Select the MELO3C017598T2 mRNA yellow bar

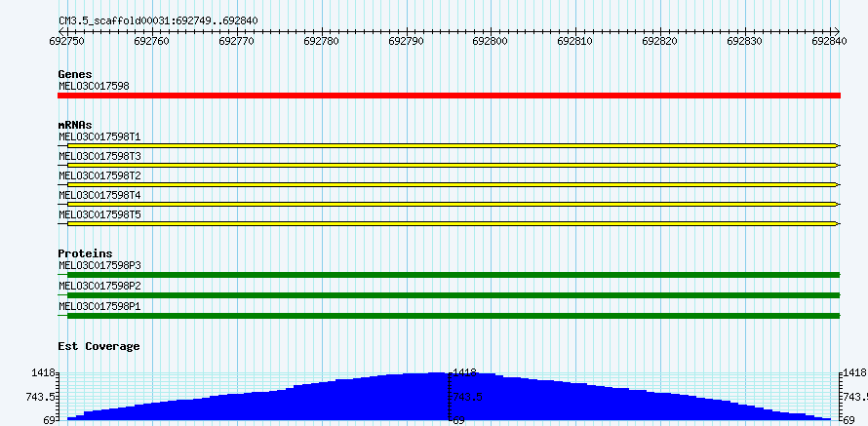[449, 184]
